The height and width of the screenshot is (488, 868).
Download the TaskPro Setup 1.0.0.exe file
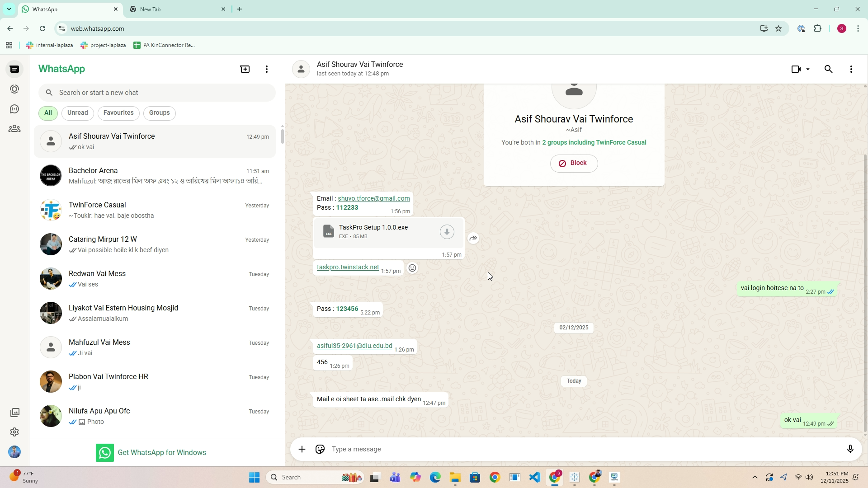[x=447, y=232]
